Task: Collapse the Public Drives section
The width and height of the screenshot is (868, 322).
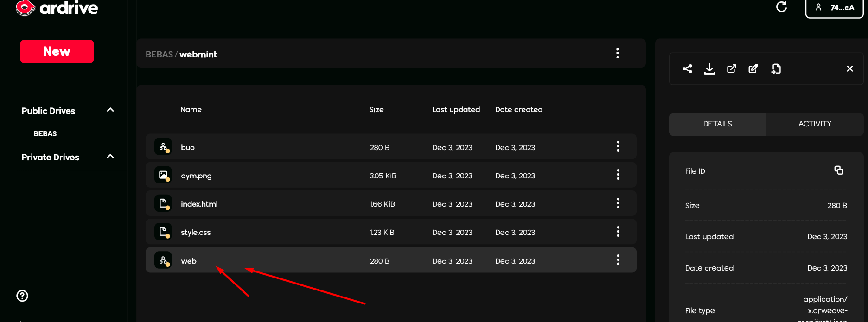Action: [x=110, y=110]
